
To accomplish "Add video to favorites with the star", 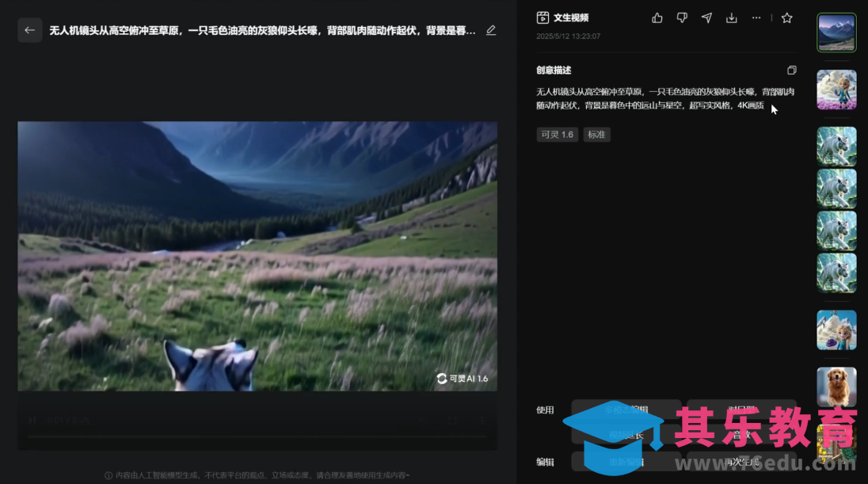I will tap(786, 17).
